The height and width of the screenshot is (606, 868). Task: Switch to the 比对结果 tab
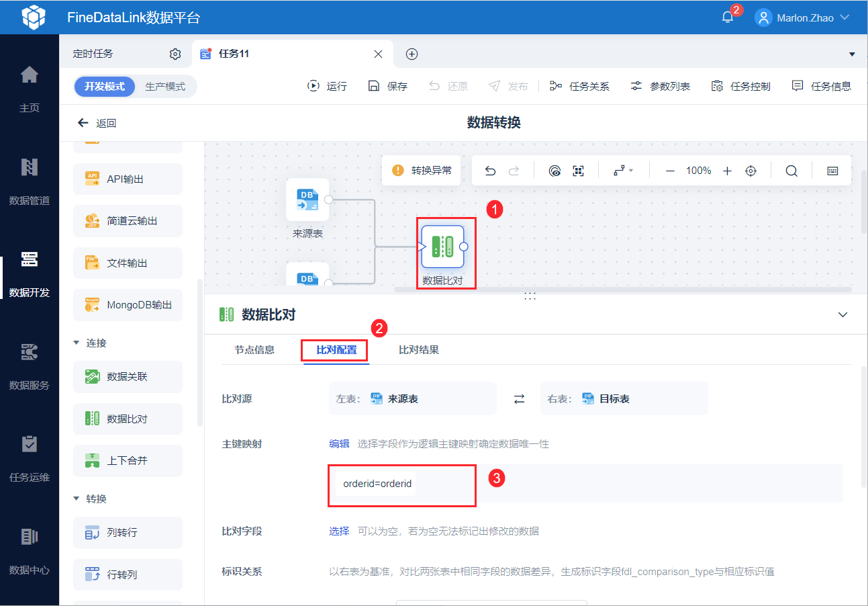click(419, 350)
